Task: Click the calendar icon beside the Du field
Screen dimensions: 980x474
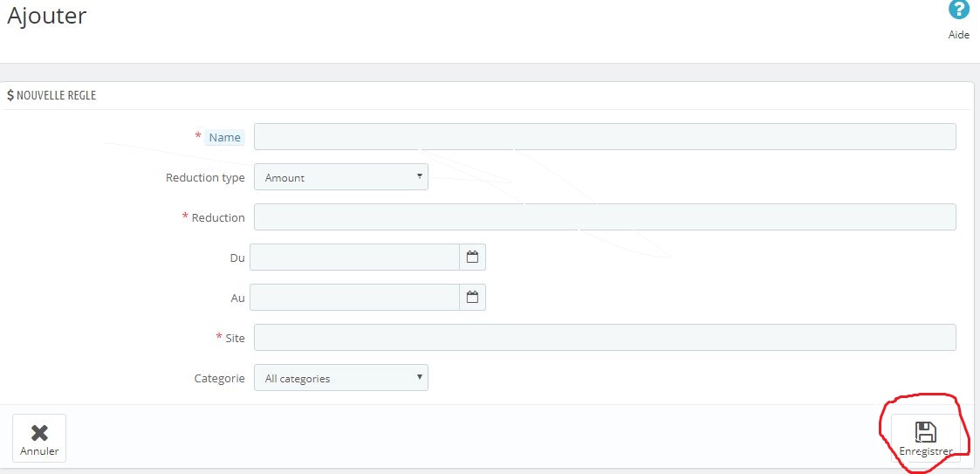Action: (472, 257)
